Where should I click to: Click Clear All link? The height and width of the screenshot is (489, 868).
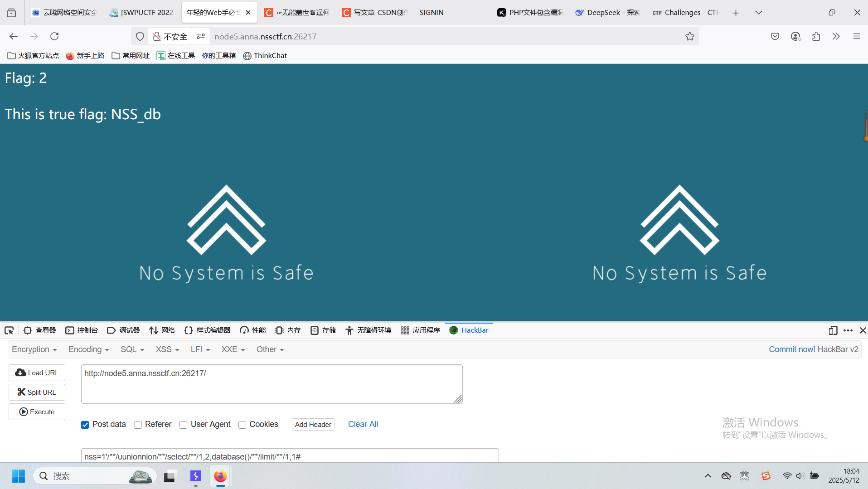coord(363,424)
